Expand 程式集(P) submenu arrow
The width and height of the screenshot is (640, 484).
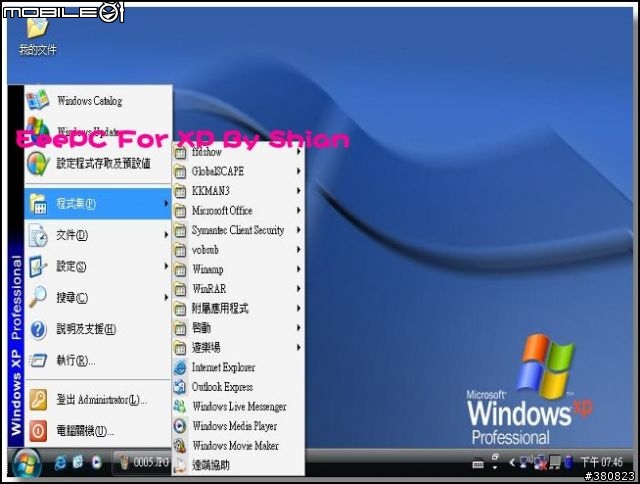click(166, 203)
